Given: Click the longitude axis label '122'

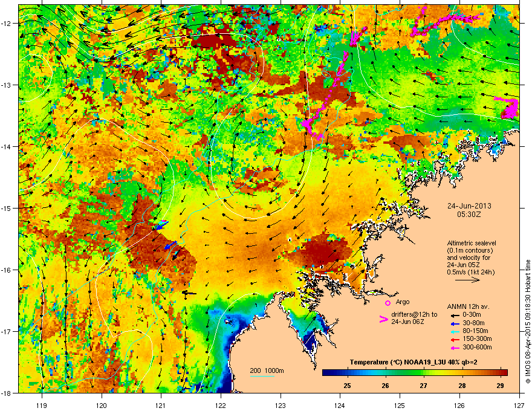Looking at the screenshot, I should 221,405.
